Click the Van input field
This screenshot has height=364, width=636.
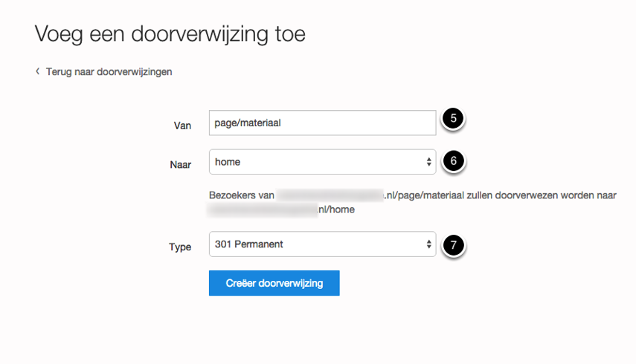tap(322, 123)
